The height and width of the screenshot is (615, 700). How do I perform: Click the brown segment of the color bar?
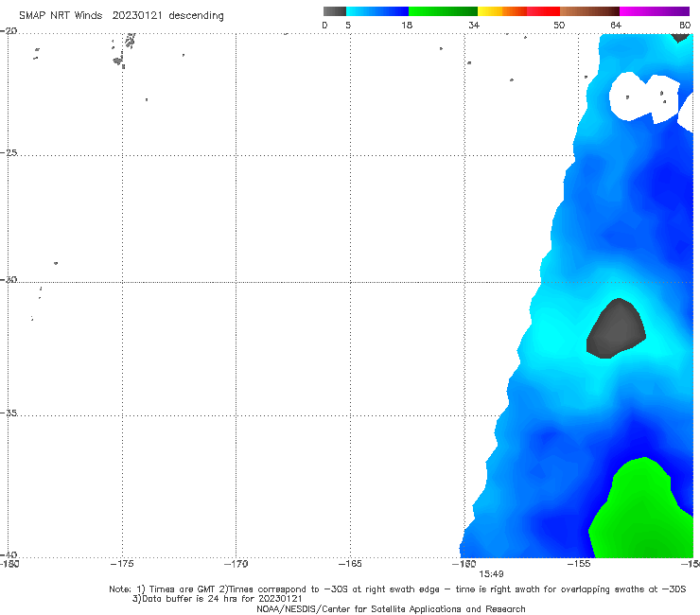[589, 11]
